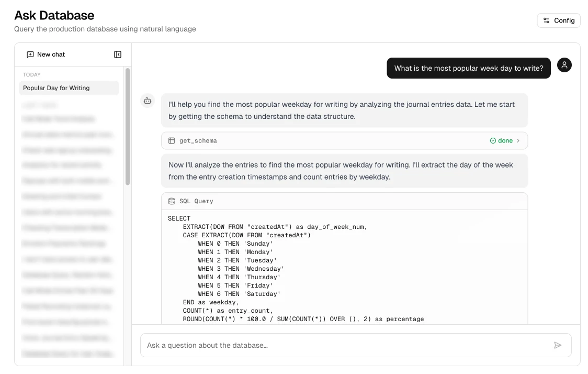Open the Config settings
Viewport: 588px width, 374px height.
[x=559, y=20]
